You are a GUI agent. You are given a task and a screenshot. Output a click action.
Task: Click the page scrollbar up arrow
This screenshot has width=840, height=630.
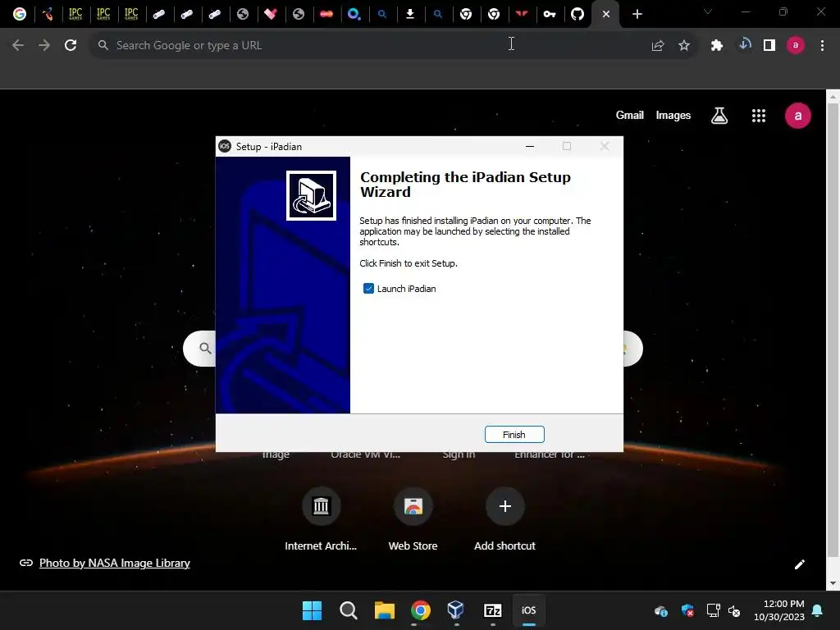tap(833, 97)
